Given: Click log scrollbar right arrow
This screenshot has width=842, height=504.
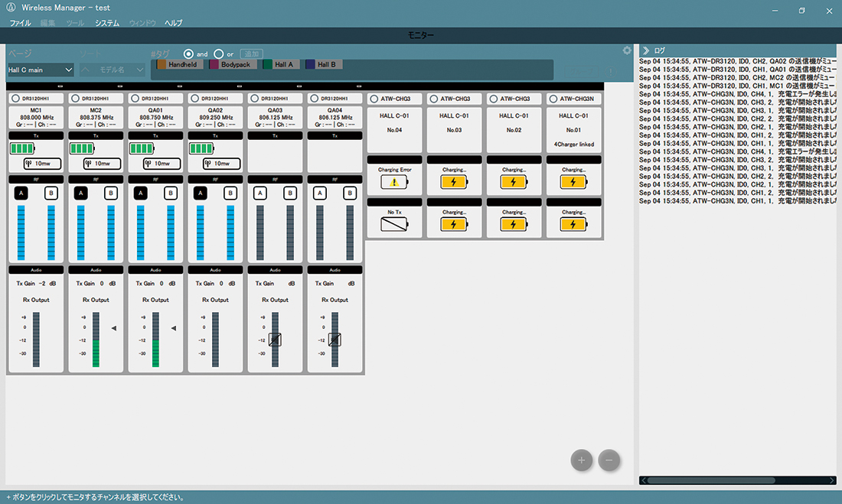Looking at the screenshot, I should [832, 480].
